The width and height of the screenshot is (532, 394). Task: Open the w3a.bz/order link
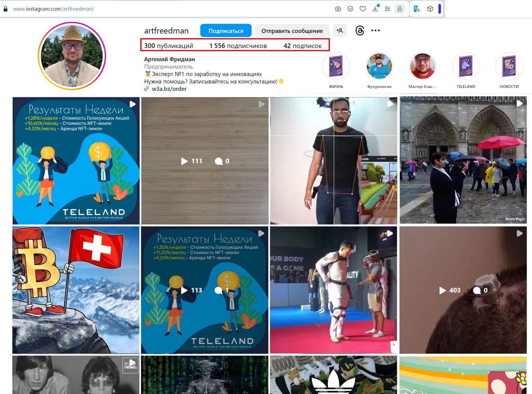(x=169, y=89)
